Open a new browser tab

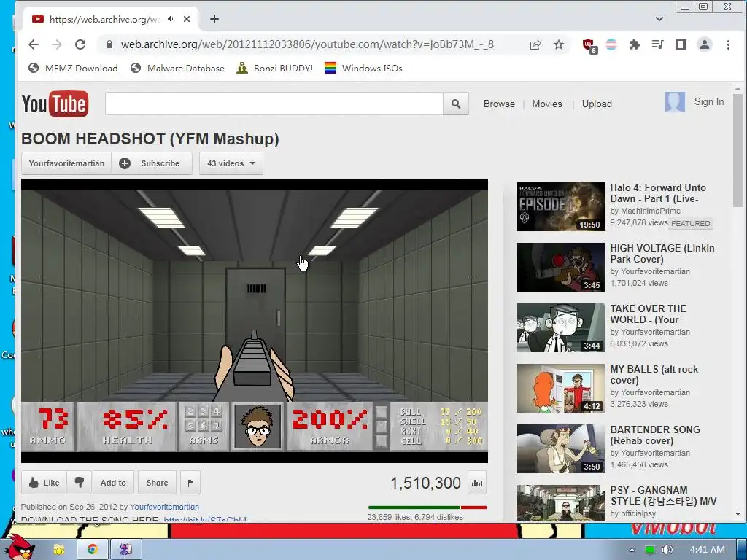(x=214, y=19)
